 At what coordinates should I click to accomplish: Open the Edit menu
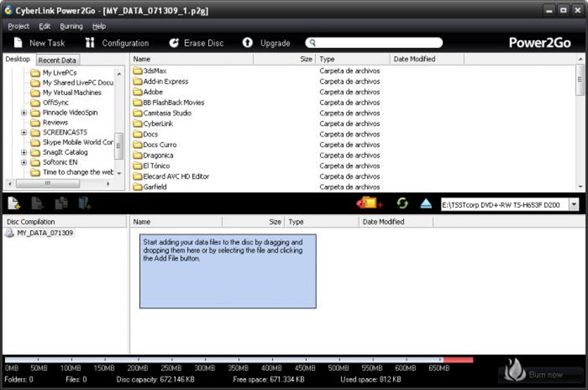pyautogui.click(x=44, y=27)
